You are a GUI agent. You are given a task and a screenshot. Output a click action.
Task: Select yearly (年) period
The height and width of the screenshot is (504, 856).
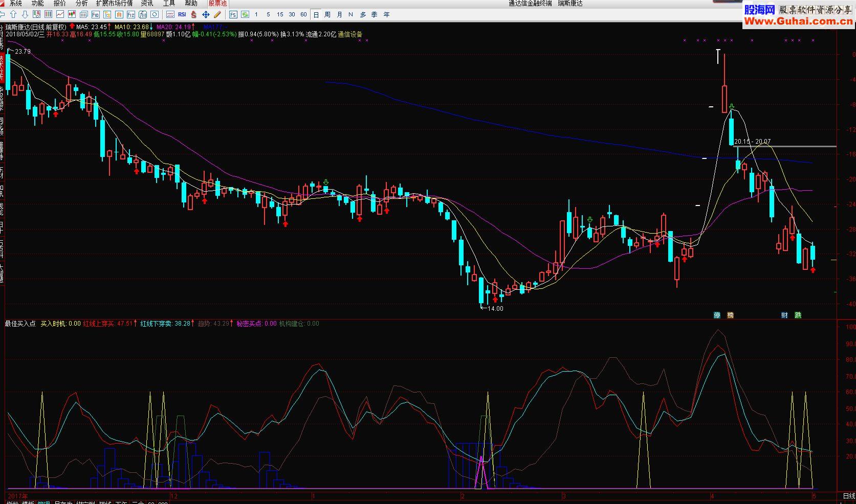click(386, 15)
